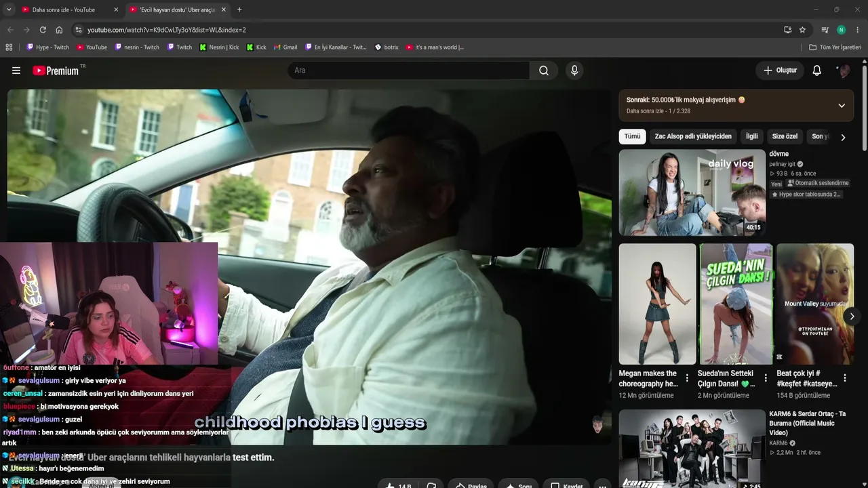Open the 'Hype - Twitch' bookmark
Image resolution: width=868 pixels, height=488 pixels.
tap(47, 47)
